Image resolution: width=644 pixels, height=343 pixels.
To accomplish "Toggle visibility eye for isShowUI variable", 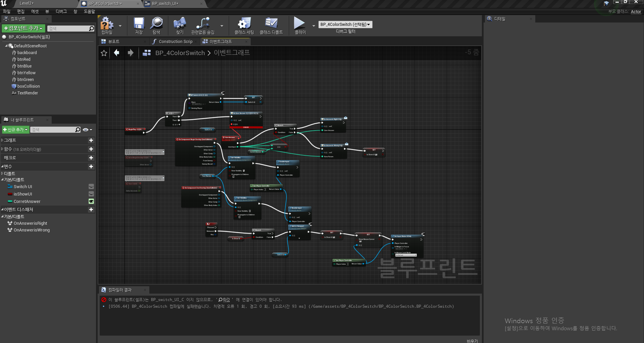I will [91, 194].
